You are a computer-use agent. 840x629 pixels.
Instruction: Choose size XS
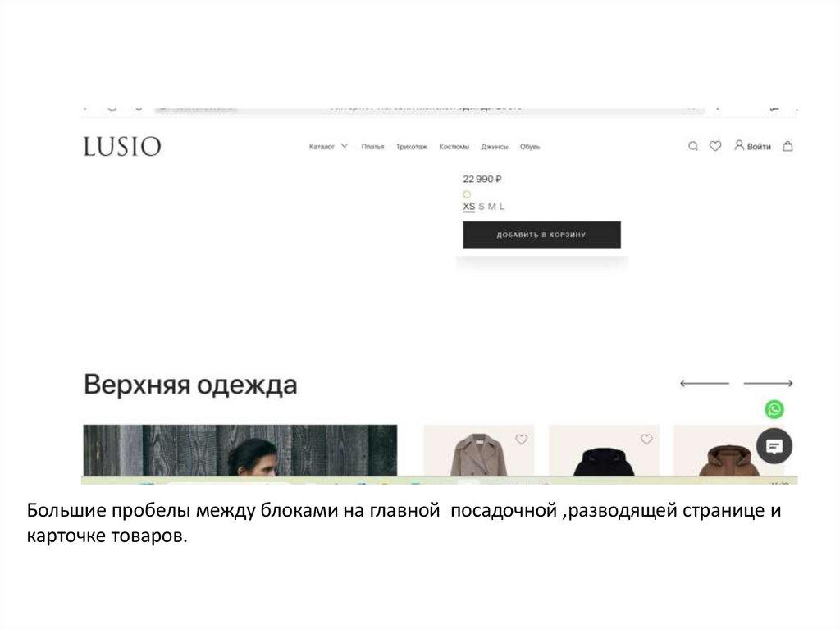[x=468, y=207]
